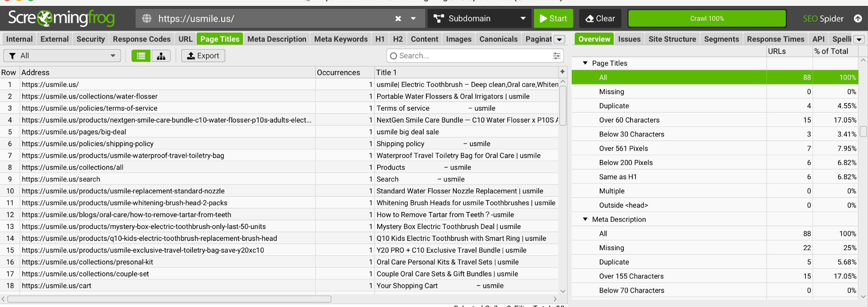
Task: Click title 'Mystery Box Electric Toothbrush Deal | usmile'
Action: coord(449,226)
